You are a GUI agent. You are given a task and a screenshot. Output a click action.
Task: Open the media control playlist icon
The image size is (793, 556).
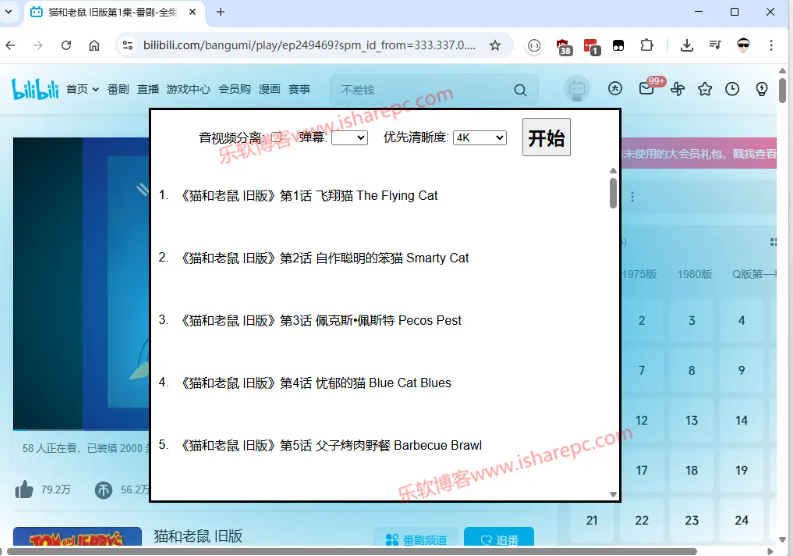715,46
